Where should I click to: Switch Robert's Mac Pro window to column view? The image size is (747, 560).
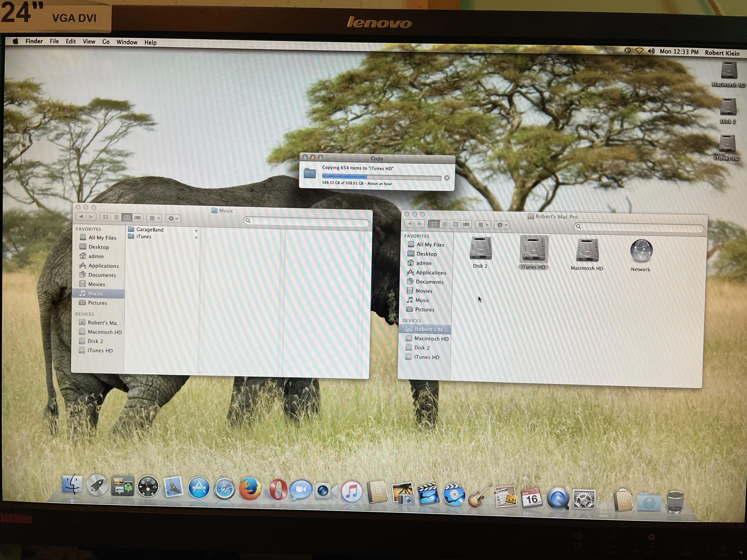coord(456,224)
